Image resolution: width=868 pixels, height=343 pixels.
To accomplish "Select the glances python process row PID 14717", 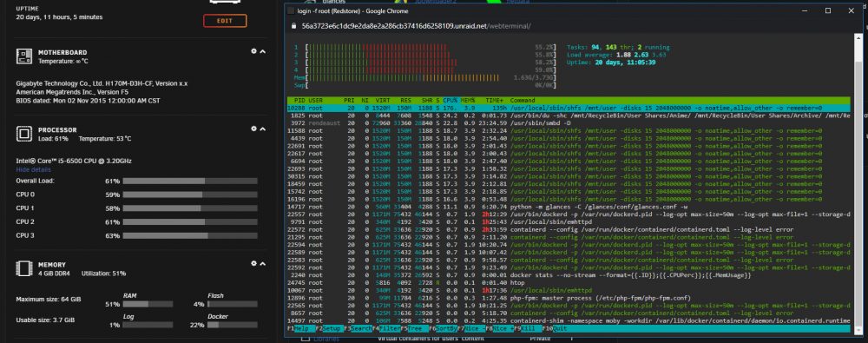I will click(x=569, y=207).
